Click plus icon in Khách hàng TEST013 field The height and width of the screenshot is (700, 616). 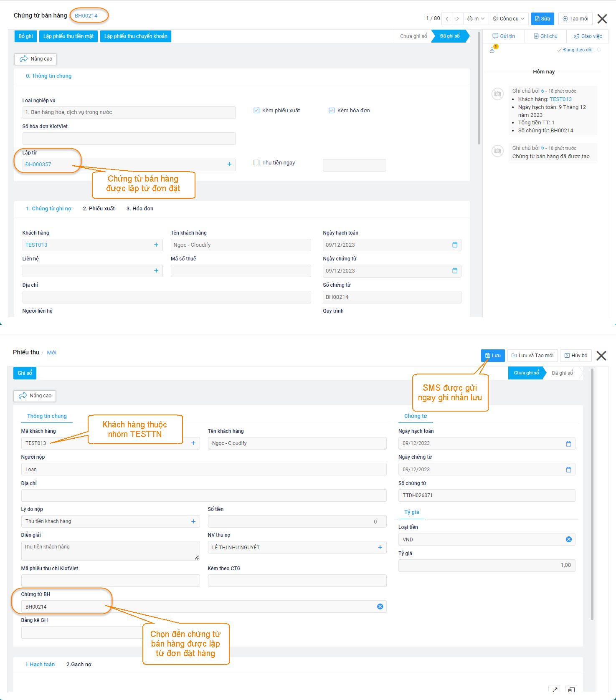coord(156,245)
